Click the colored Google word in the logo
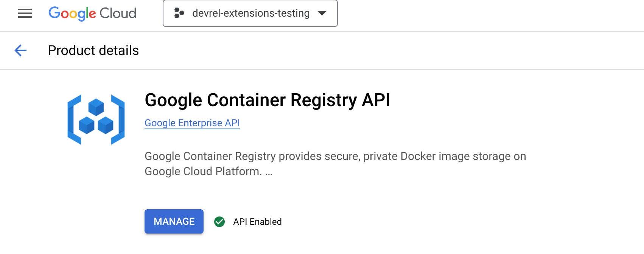 (x=72, y=14)
